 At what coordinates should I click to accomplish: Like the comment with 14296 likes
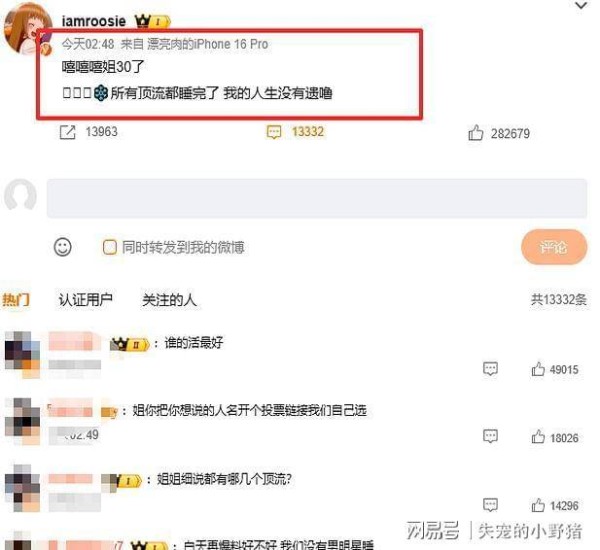coord(538,505)
